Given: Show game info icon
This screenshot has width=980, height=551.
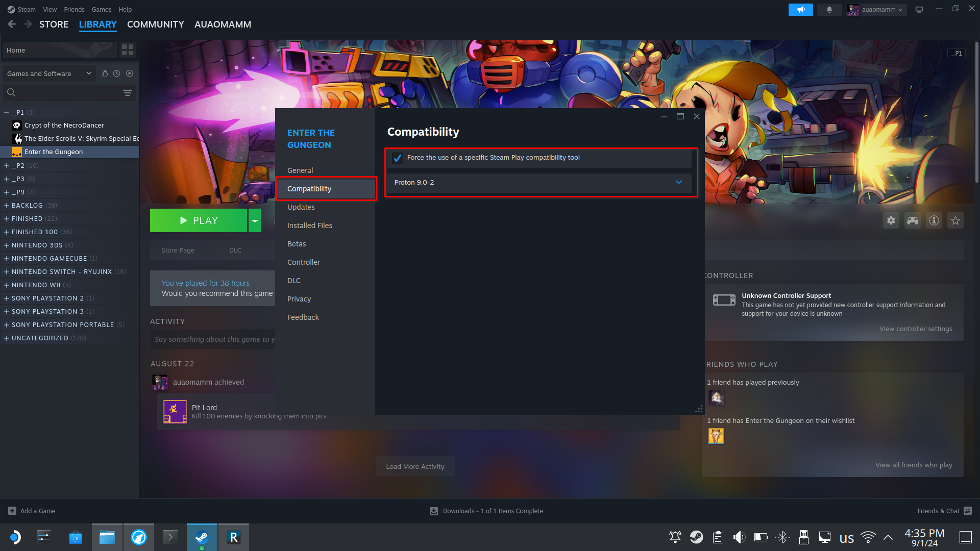Looking at the screenshot, I should [x=934, y=220].
